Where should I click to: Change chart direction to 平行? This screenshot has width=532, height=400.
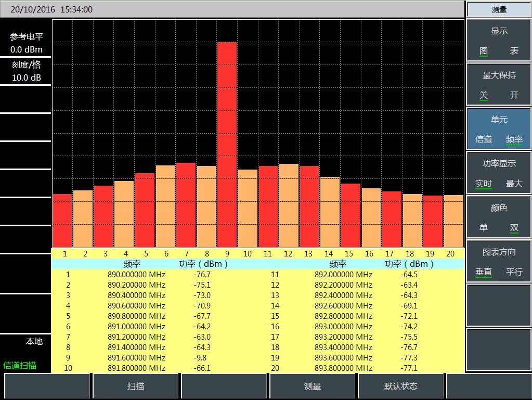514,272
